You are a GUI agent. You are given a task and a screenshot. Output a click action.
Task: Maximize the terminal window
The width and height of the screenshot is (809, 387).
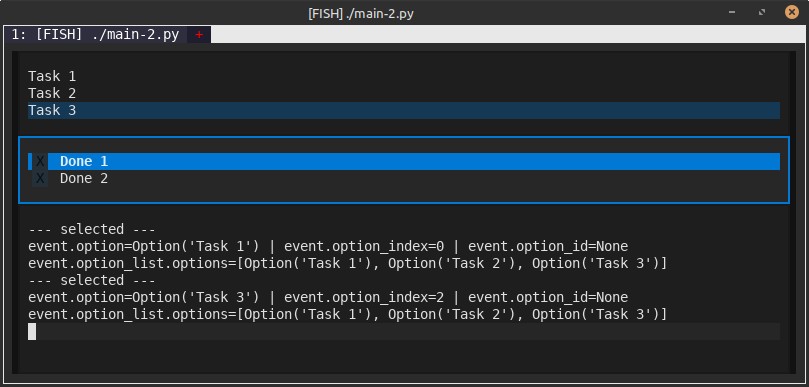click(762, 12)
